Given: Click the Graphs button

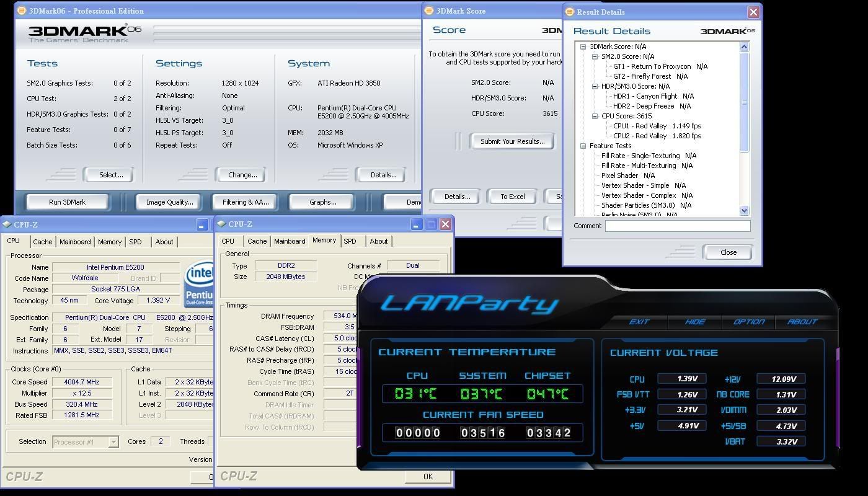Looking at the screenshot, I should (322, 202).
